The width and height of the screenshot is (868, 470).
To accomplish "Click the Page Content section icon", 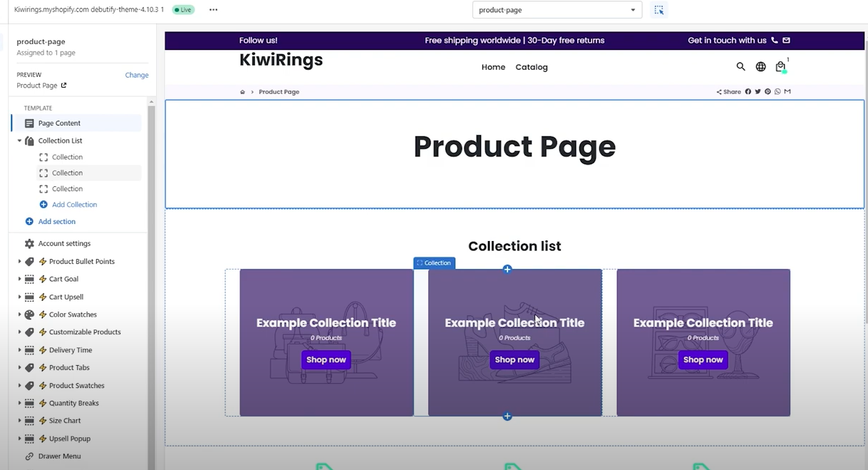I will [x=29, y=123].
